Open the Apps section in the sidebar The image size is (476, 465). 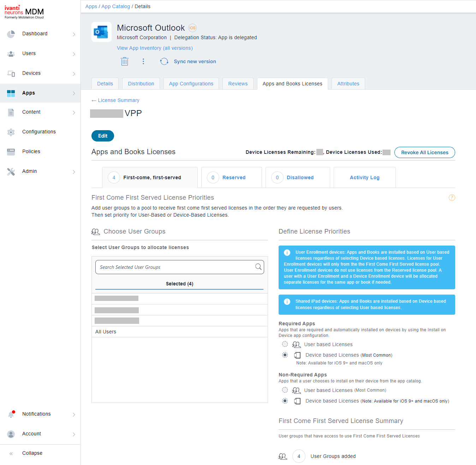tap(28, 93)
